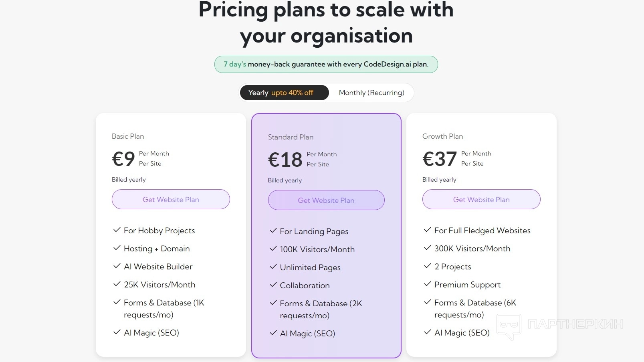Image resolution: width=644 pixels, height=362 pixels.
Task: Click the Standard Plan title
Action: point(291,137)
